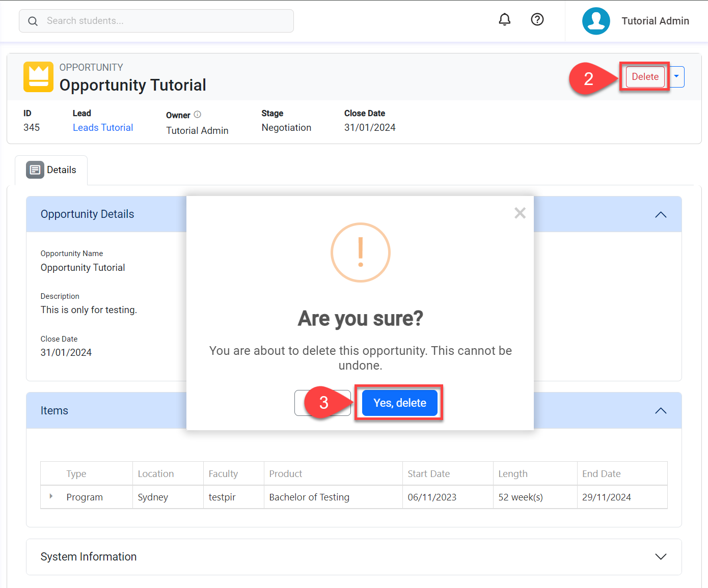Click the Details tab icon
Viewport: 708px width, 588px height.
(x=35, y=170)
